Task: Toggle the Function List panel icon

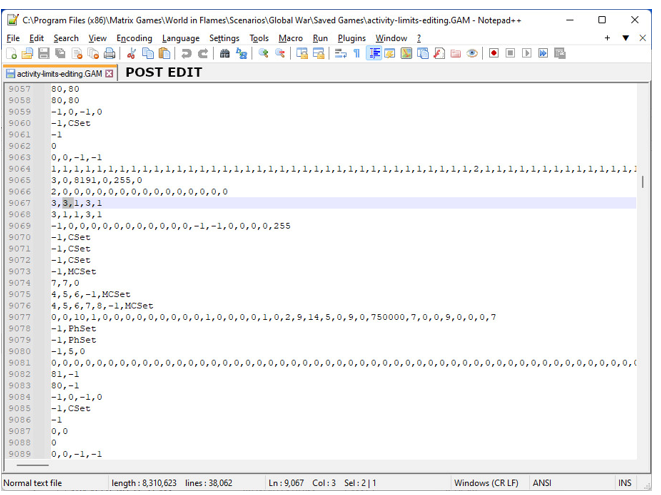Action: [x=439, y=54]
